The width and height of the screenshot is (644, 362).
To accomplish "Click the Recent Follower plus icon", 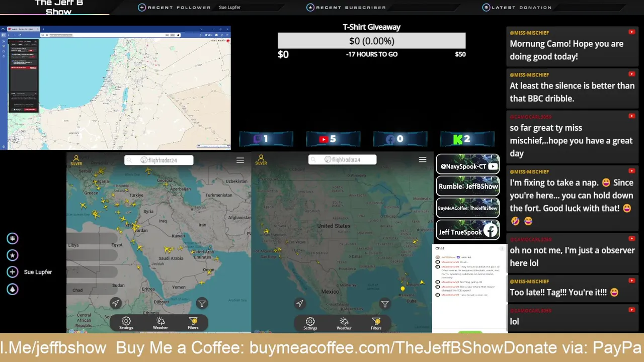I will [142, 7].
